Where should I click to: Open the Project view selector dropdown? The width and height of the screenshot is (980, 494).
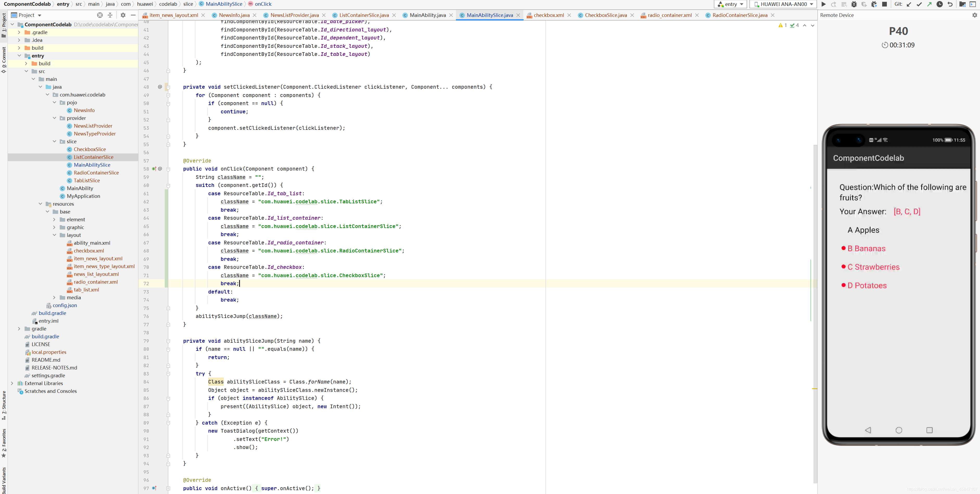click(26, 15)
